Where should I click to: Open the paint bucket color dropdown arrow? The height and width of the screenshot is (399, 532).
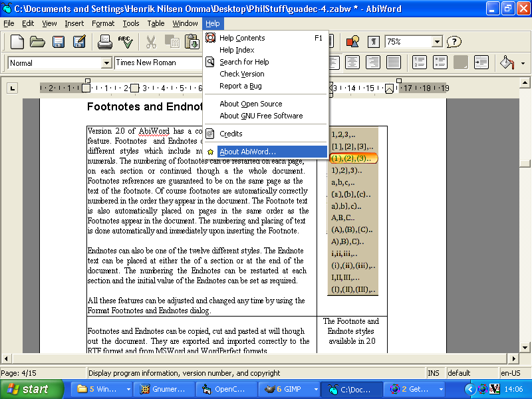click(523, 63)
